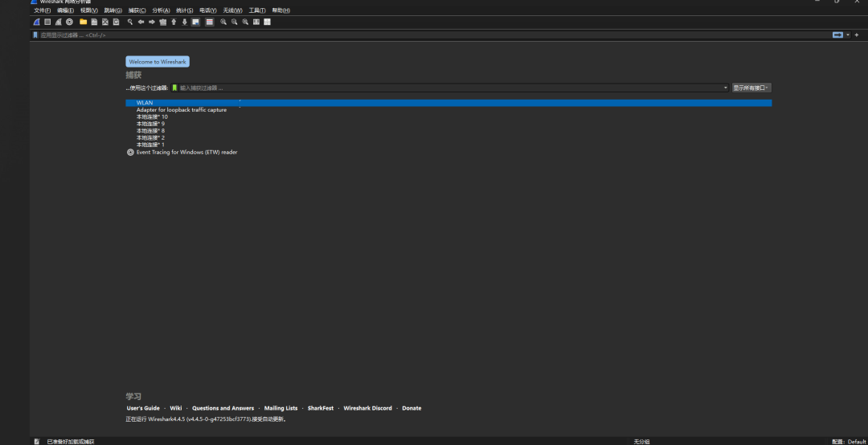The width and height of the screenshot is (868, 445).
Task: Expand the display filter history dropdown arrow
Action: [x=847, y=35]
